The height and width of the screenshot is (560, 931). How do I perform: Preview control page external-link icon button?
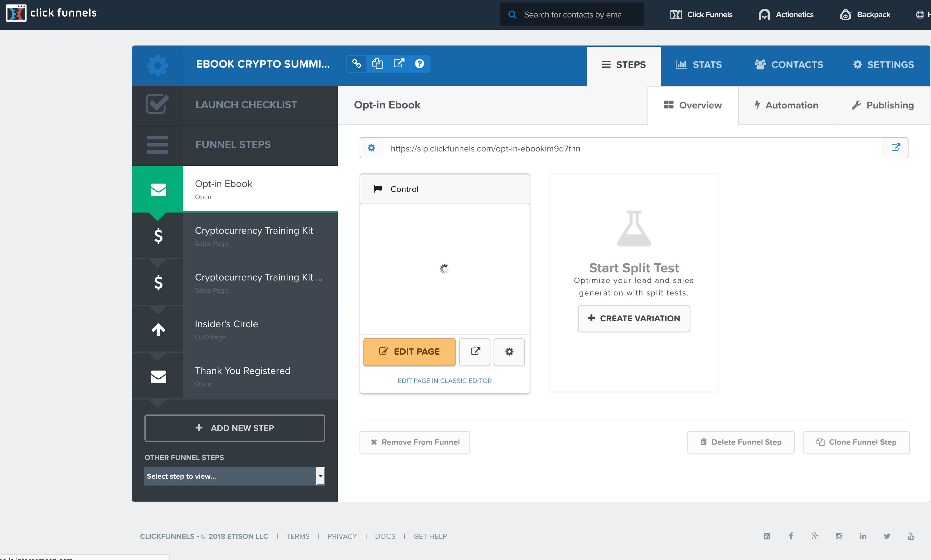coord(475,352)
